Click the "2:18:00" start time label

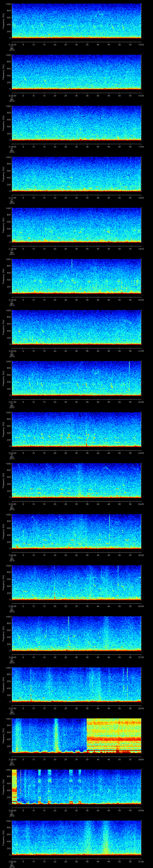(12, 249)
